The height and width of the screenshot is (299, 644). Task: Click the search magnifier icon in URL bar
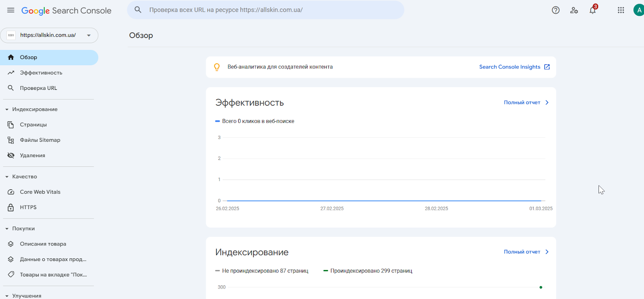(x=138, y=10)
